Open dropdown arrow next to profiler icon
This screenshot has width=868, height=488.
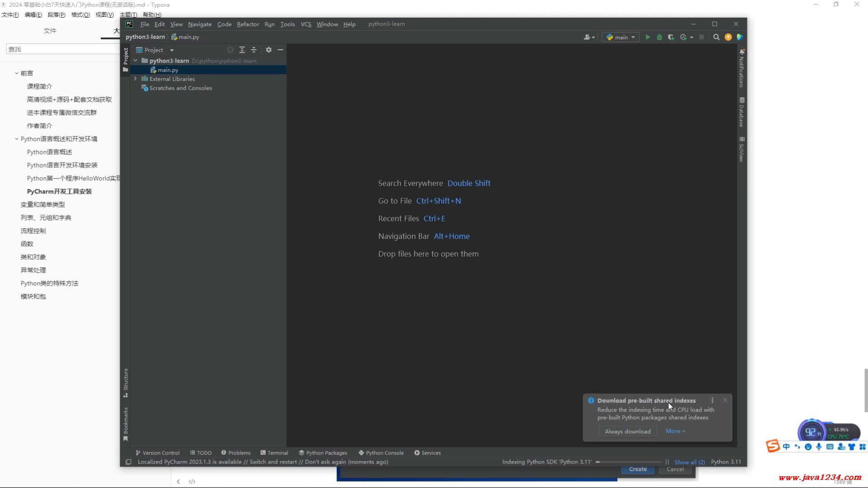pyautogui.click(x=692, y=38)
